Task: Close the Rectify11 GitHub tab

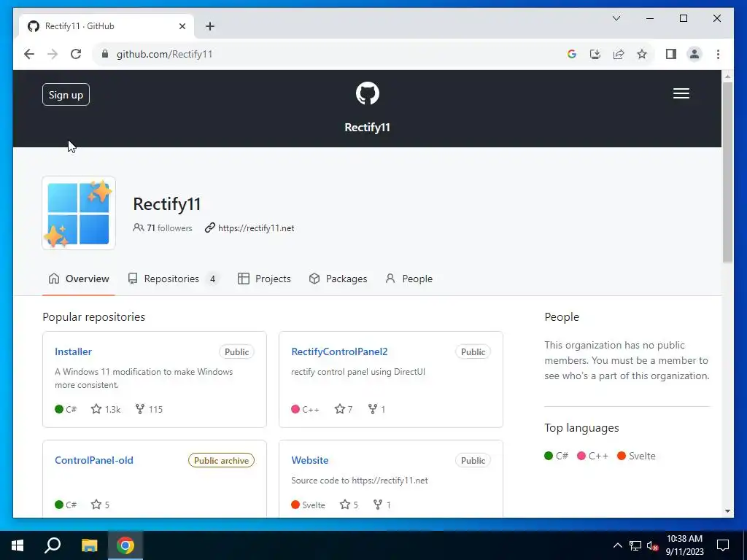Action: 182,26
